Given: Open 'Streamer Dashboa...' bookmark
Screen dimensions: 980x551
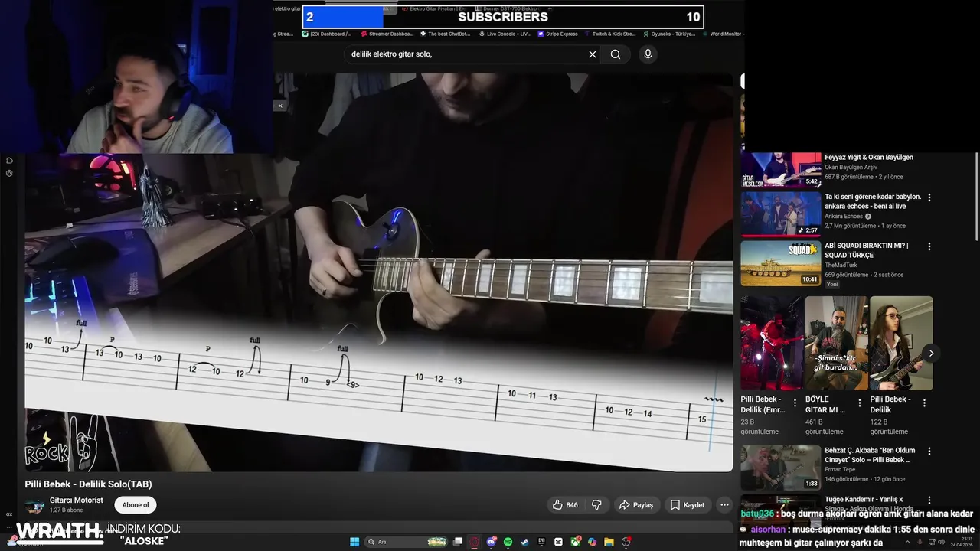Looking at the screenshot, I should (x=387, y=34).
